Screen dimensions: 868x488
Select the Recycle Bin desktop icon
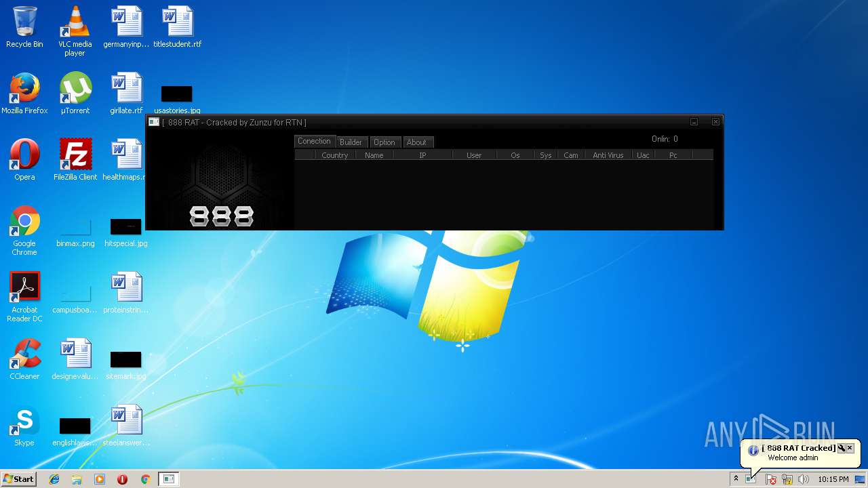pos(24,27)
